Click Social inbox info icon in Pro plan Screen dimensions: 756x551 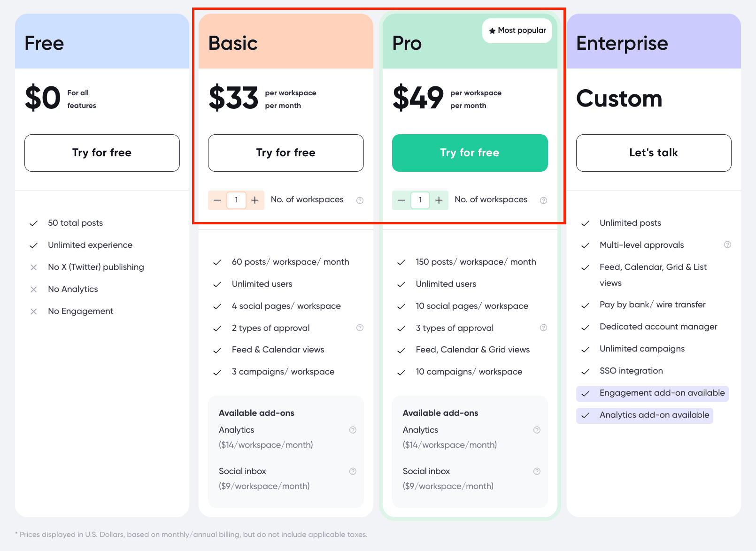tap(537, 471)
